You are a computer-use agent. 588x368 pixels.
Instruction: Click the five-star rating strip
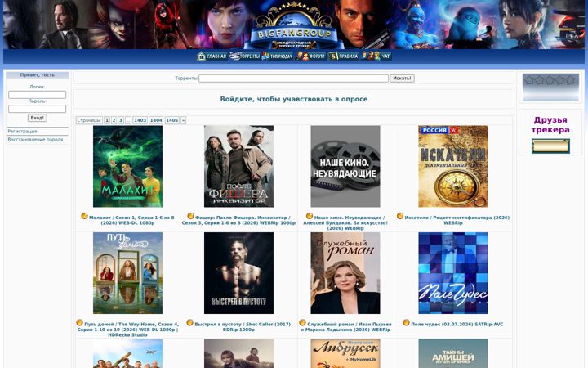[x=550, y=79]
